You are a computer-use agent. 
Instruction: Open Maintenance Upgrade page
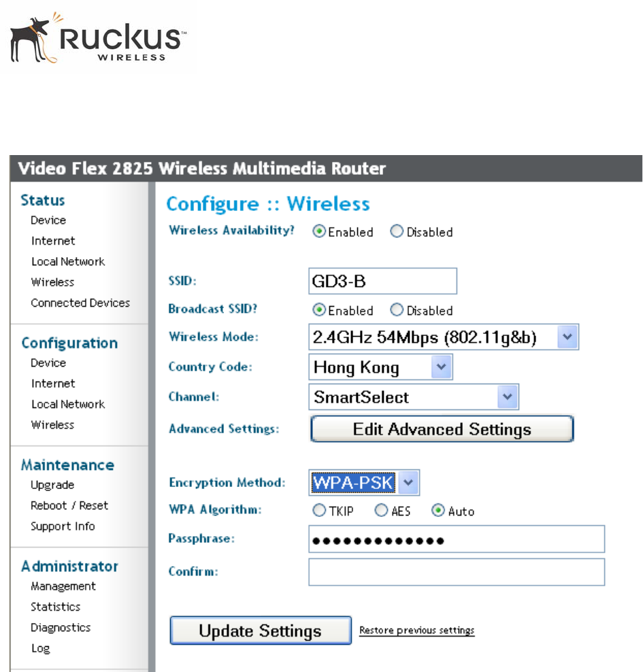click(52, 485)
